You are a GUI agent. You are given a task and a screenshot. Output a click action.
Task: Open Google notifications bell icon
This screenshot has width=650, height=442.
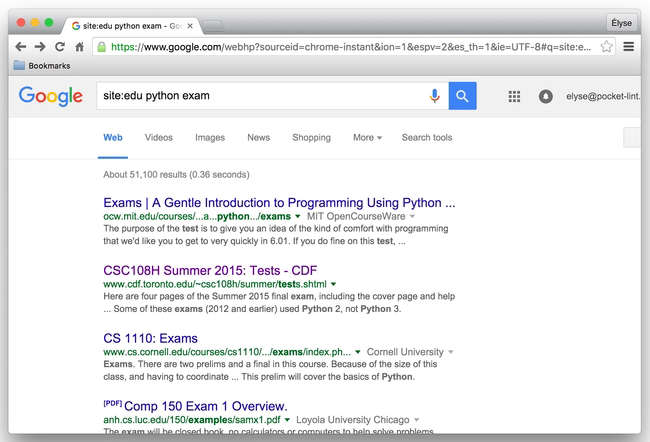pos(546,97)
